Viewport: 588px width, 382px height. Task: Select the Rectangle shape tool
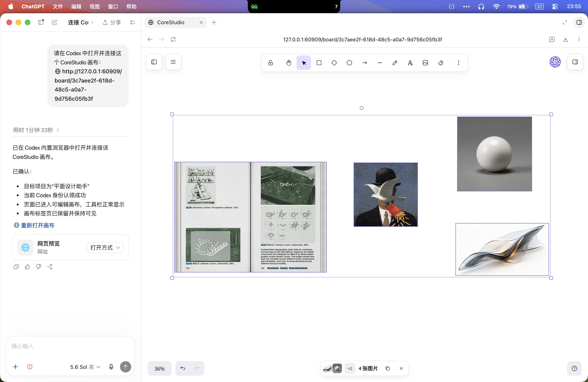tap(319, 63)
